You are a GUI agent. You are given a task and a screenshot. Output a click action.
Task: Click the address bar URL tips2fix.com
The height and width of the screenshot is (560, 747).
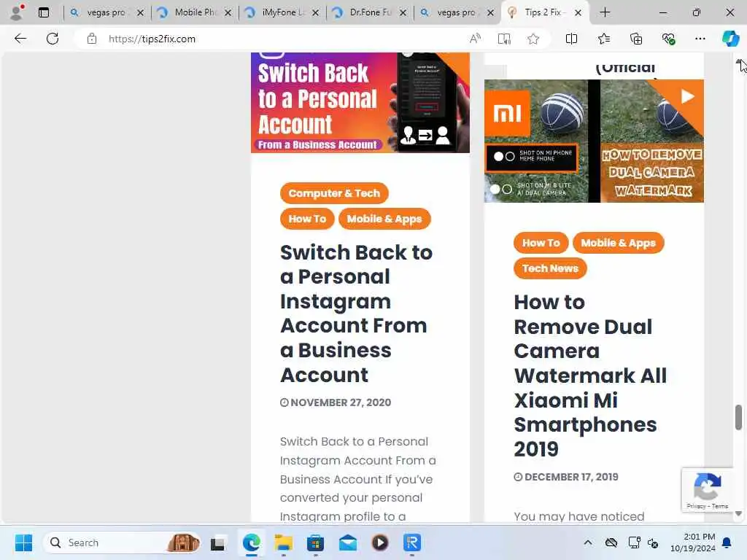[x=152, y=39]
